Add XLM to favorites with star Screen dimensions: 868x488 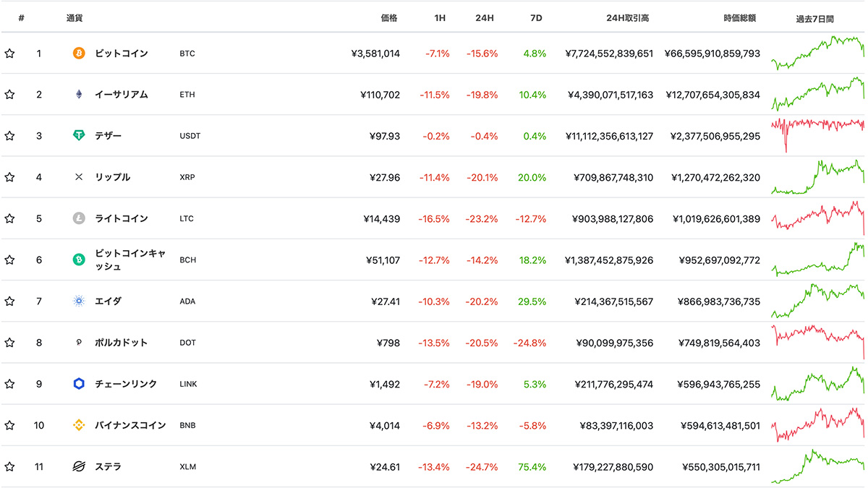(9, 467)
